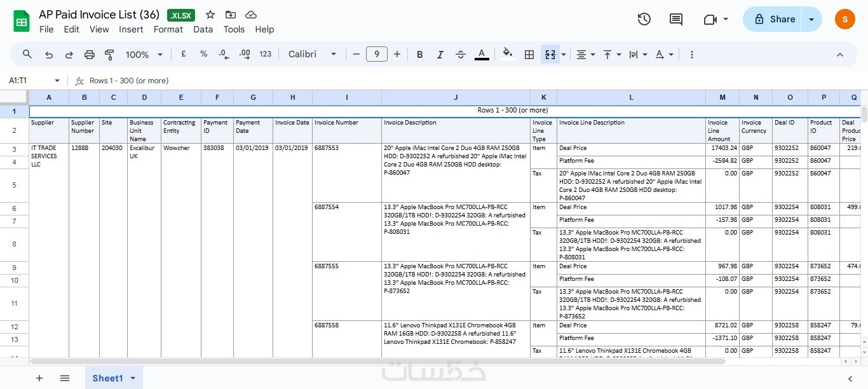The width and height of the screenshot is (868, 389).
Task: Open fill color picker
Action: coord(507,55)
